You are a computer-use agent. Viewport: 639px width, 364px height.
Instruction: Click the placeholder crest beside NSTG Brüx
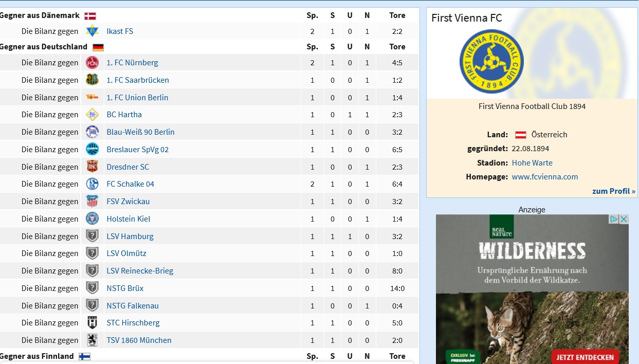[x=92, y=288]
